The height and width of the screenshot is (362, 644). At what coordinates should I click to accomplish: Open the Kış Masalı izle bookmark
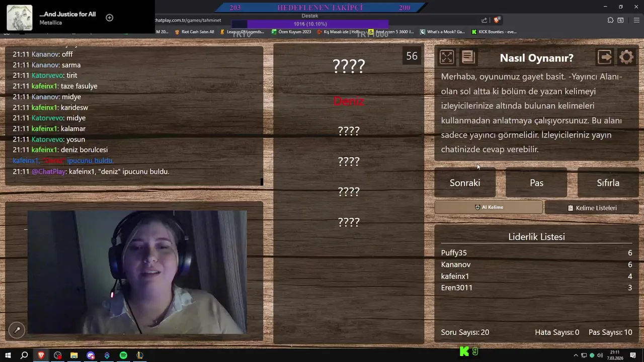tap(339, 32)
